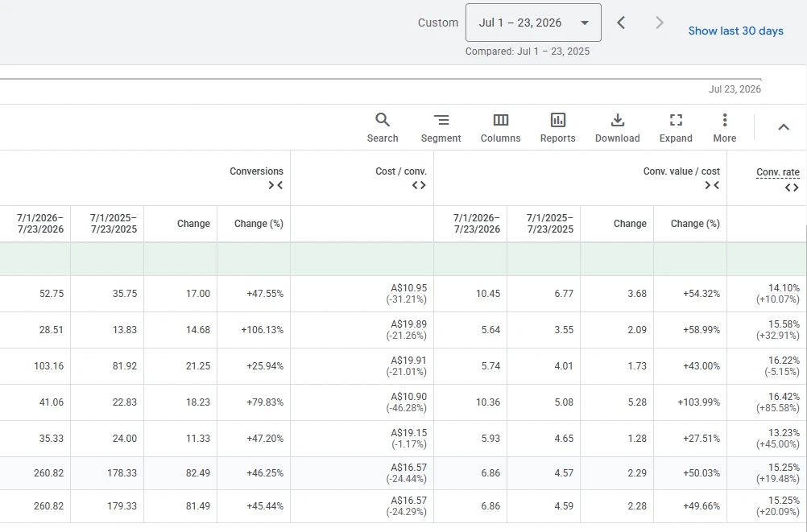
Task: Select the cost per conversion A$19.89
Action: [x=408, y=324]
